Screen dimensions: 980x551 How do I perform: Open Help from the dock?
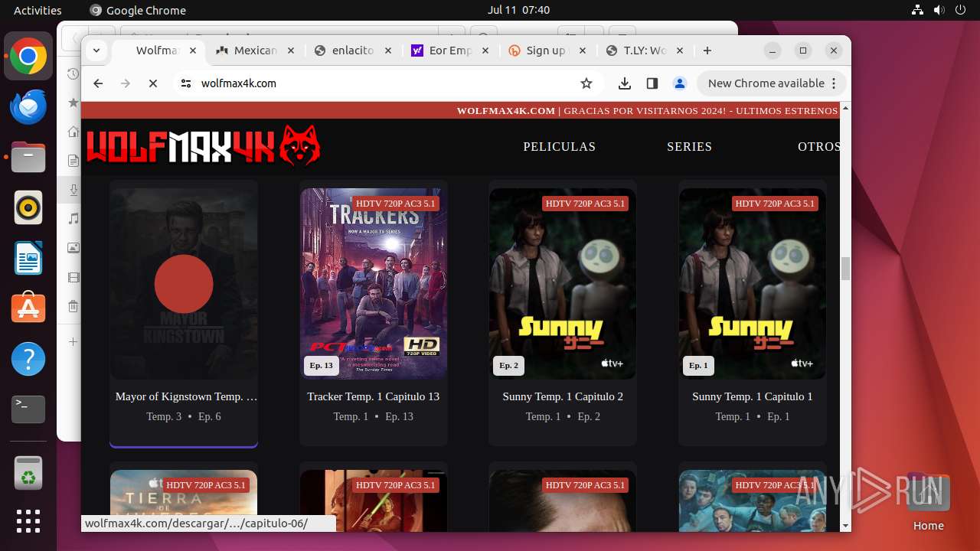click(x=28, y=359)
